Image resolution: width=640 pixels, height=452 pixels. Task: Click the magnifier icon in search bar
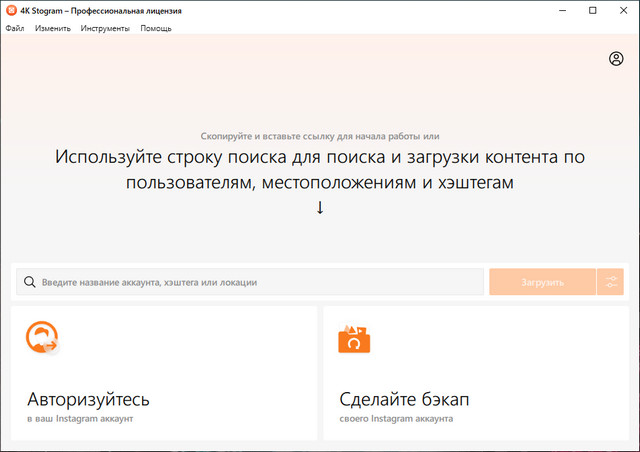[29, 282]
